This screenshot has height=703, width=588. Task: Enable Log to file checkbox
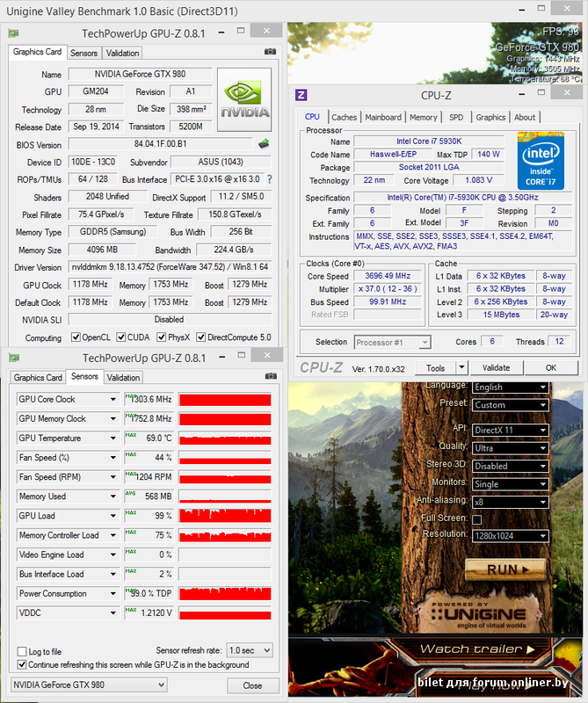21,651
